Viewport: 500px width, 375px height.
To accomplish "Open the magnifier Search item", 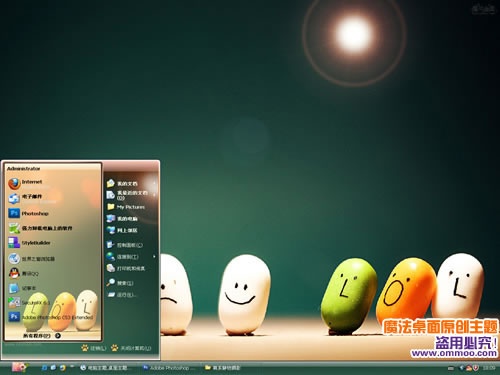I will click(120, 283).
